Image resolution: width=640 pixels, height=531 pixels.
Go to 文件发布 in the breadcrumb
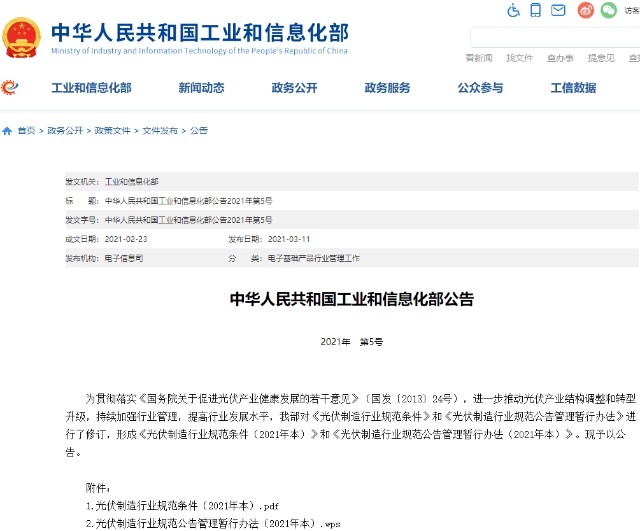pyautogui.click(x=160, y=131)
